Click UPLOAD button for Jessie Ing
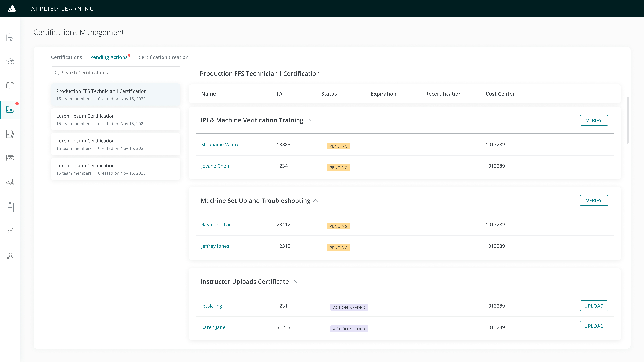This screenshot has width=644, height=362. click(594, 306)
